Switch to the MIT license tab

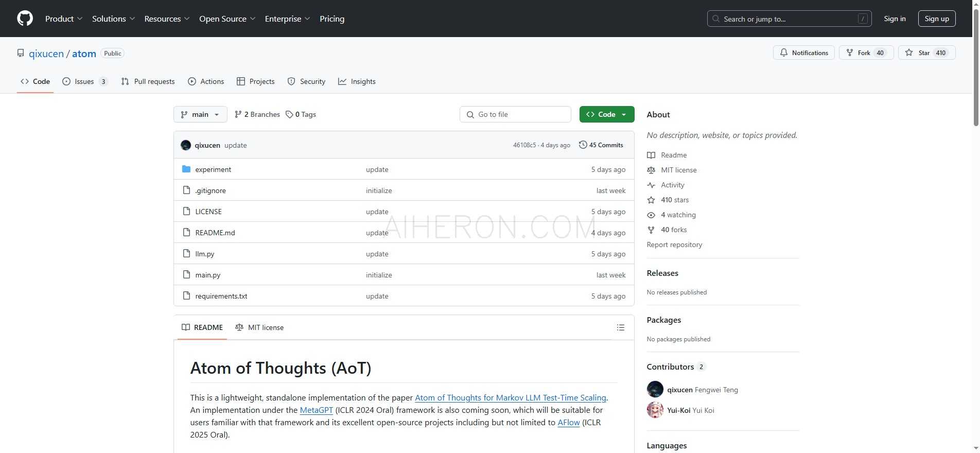coord(259,327)
